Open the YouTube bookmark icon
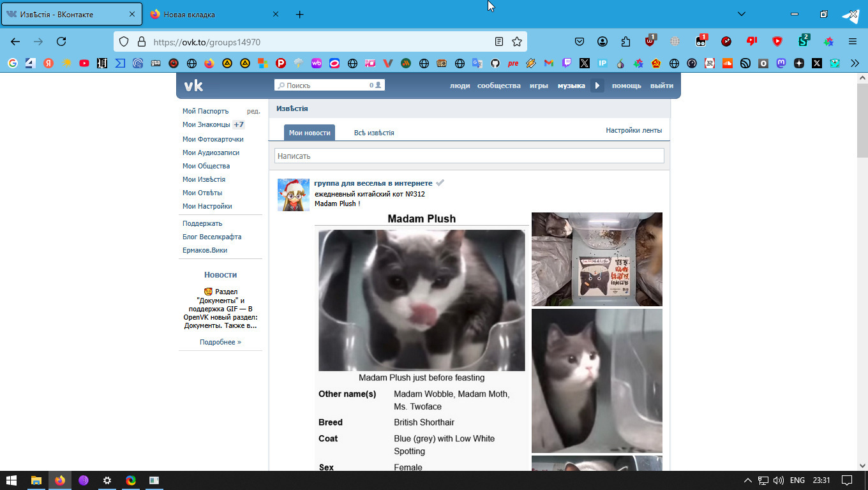The height and width of the screenshot is (490, 868). click(x=84, y=63)
